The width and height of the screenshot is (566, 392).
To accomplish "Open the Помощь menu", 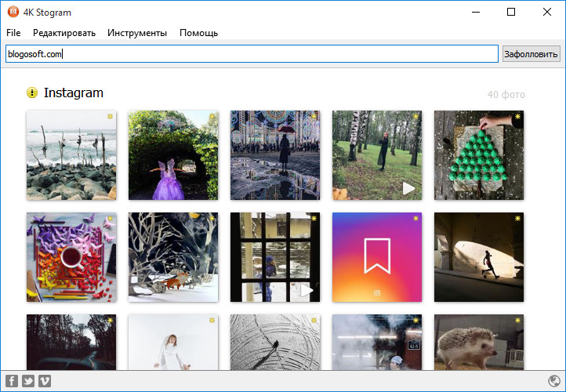I will pos(198,33).
